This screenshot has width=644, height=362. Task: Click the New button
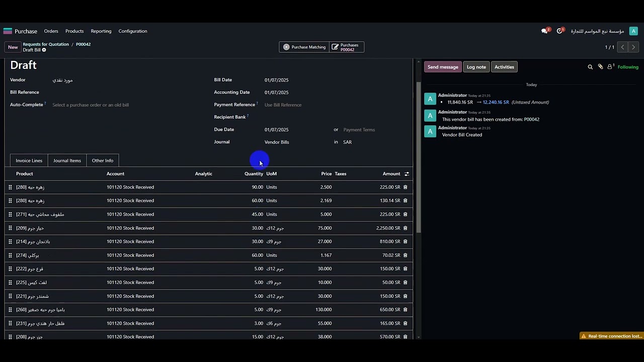click(x=13, y=47)
